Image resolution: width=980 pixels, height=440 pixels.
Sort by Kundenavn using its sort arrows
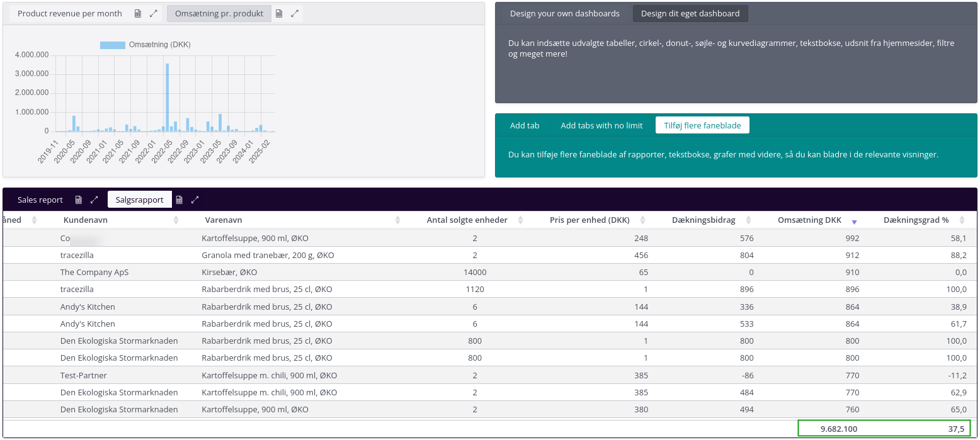(x=176, y=220)
